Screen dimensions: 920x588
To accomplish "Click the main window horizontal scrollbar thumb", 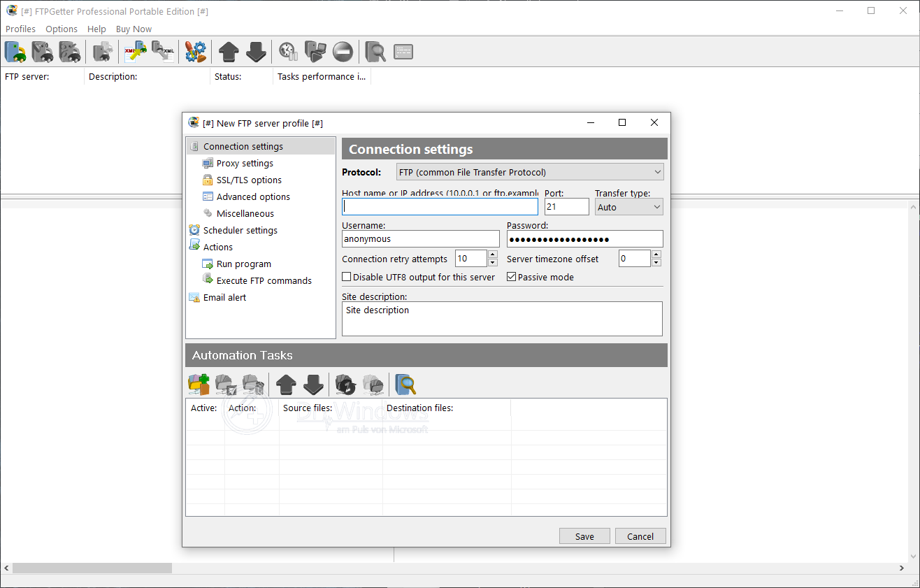I will point(92,568).
